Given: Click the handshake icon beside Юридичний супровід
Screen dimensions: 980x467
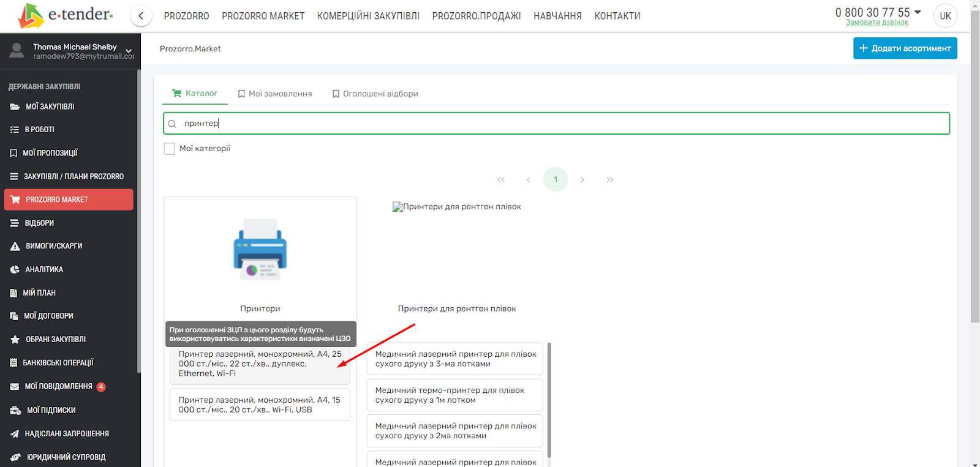Looking at the screenshot, I should click(x=16, y=457).
